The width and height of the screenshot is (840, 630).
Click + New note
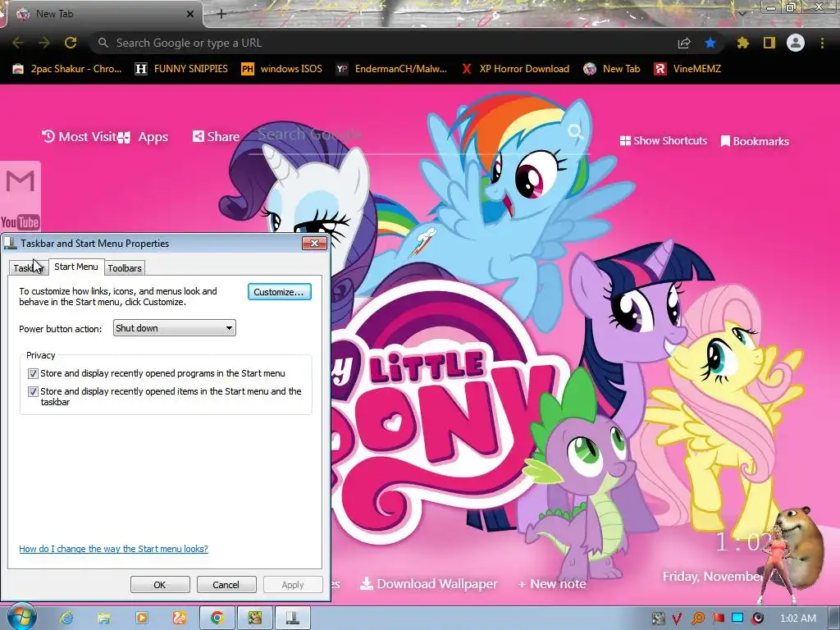552,584
